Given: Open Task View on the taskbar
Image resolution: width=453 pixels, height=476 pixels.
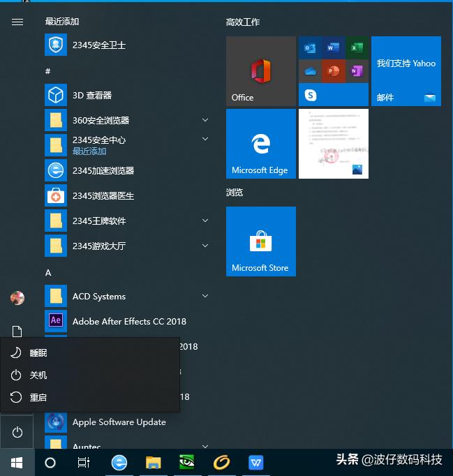Looking at the screenshot, I should click(84, 463).
